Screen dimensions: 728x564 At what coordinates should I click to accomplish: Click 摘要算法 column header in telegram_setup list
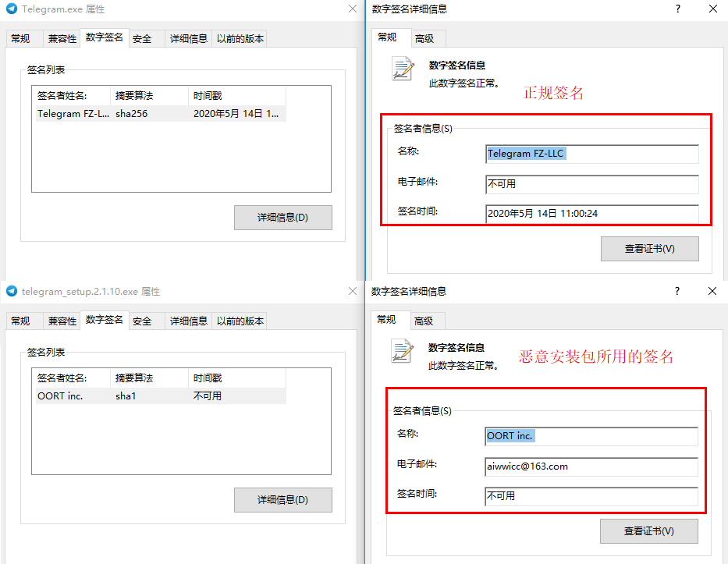pos(150,378)
